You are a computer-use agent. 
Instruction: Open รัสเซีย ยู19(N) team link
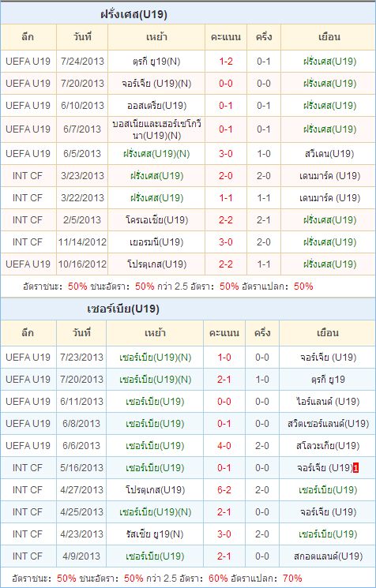[155, 534]
